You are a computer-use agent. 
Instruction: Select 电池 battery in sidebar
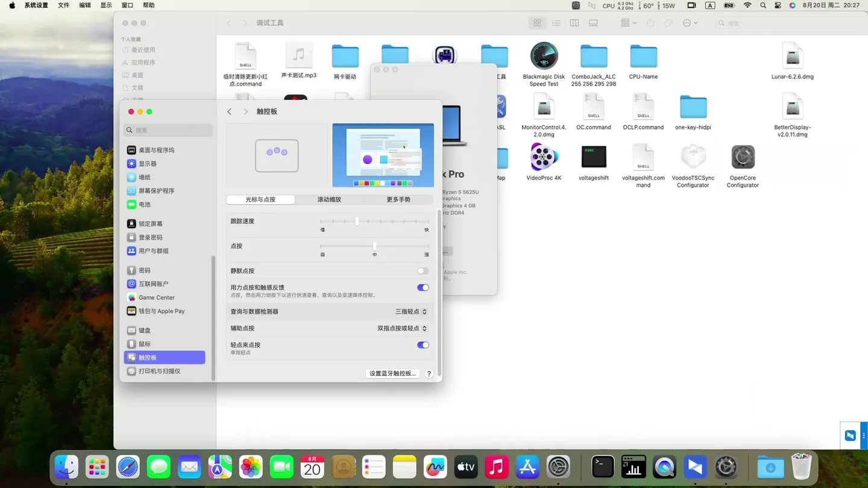(x=145, y=204)
